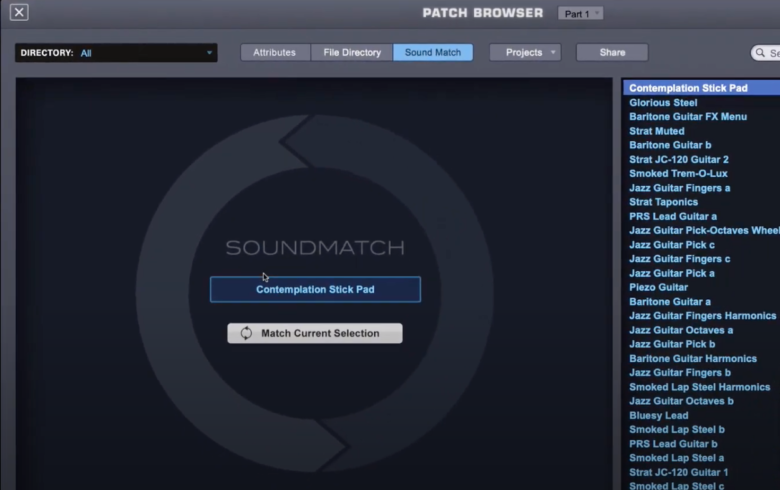Select Jazz Guitar Fingers a
The image size is (780, 490).
[680, 188]
